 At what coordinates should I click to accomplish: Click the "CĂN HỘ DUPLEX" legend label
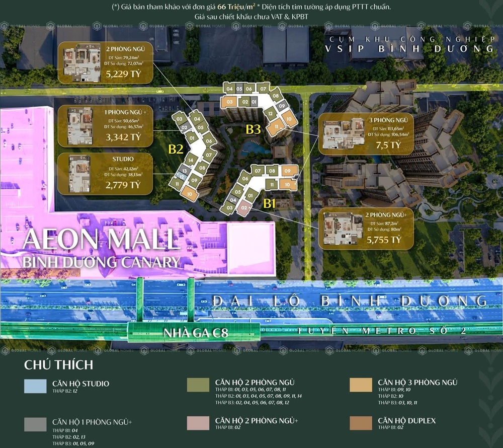pos(407,421)
